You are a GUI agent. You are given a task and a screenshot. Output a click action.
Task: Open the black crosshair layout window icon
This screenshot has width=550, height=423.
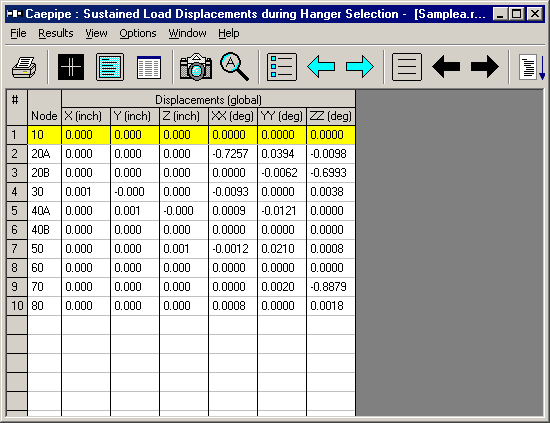point(71,67)
